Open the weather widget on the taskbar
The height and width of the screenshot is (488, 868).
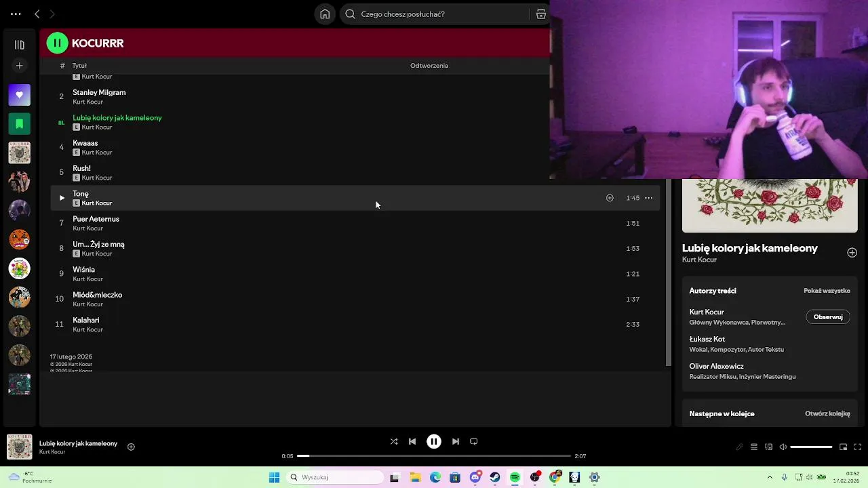click(28, 477)
